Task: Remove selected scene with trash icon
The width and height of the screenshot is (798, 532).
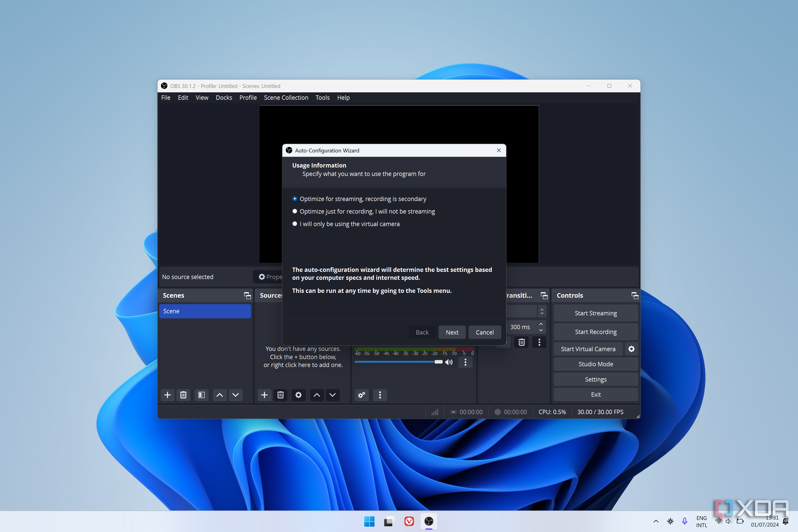Action: 183,395
